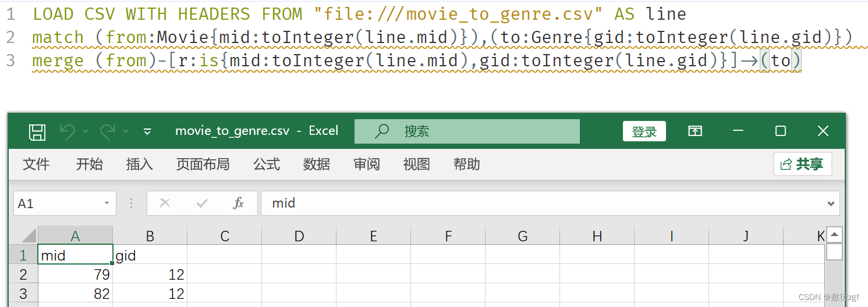
Task: Switch to the 公式 ribbon tab
Action: (266, 165)
